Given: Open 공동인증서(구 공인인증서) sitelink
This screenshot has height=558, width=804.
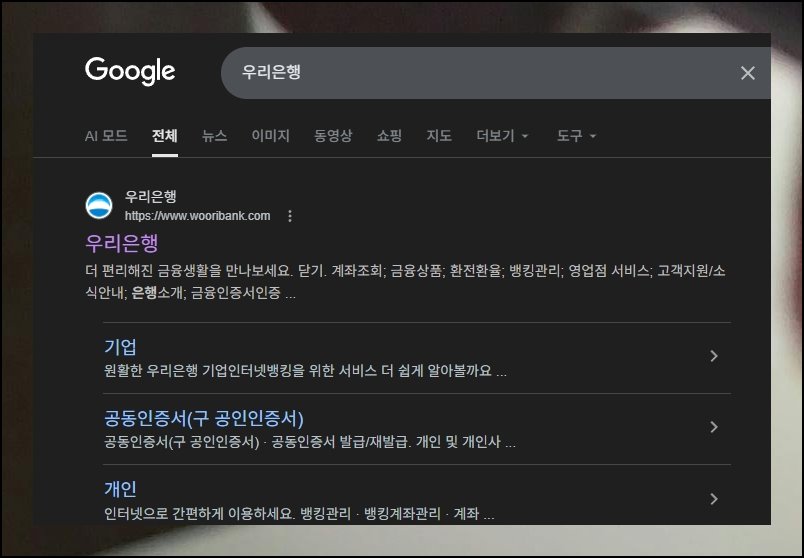Looking at the screenshot, I should point(204,418).
